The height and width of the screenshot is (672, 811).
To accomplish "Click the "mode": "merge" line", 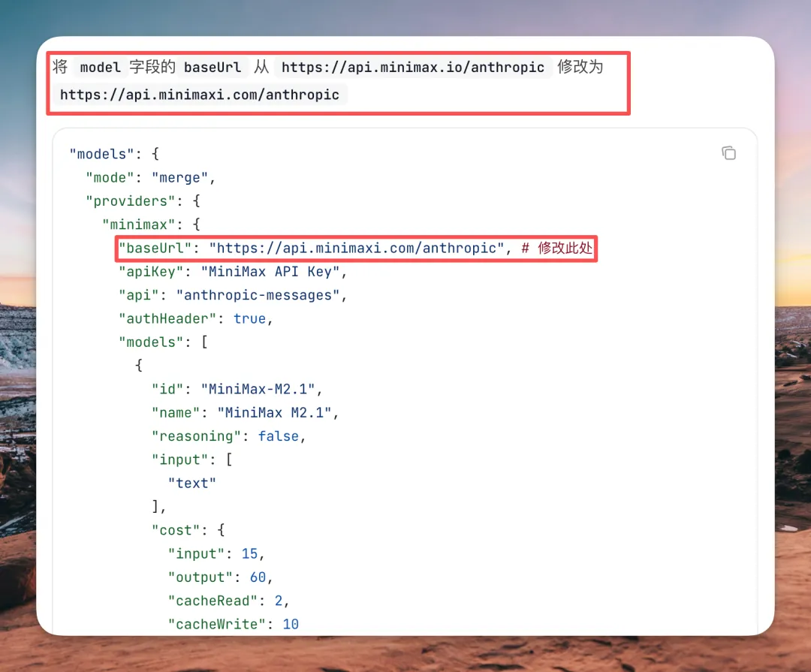I will coord(150,178).
